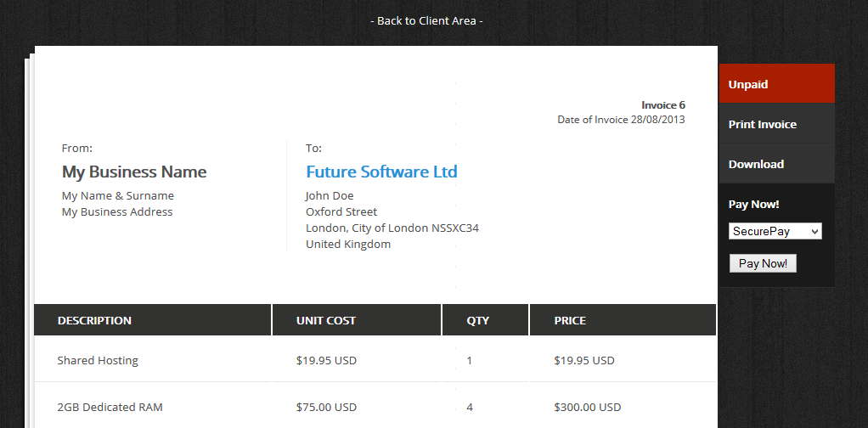Viewport: 868px width, 428px height.
Task: Open the Future Software Ltd client link
Action: (x=381, y=172)
